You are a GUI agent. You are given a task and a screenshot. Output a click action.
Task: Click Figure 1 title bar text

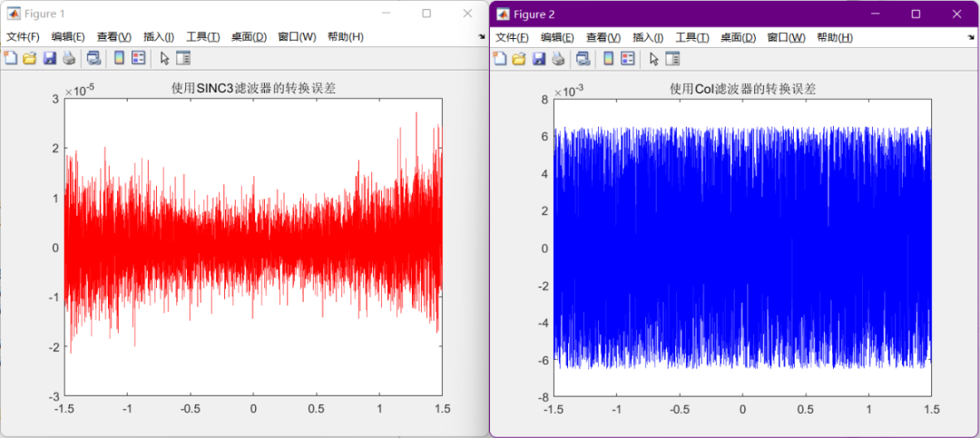pos(44,14)
